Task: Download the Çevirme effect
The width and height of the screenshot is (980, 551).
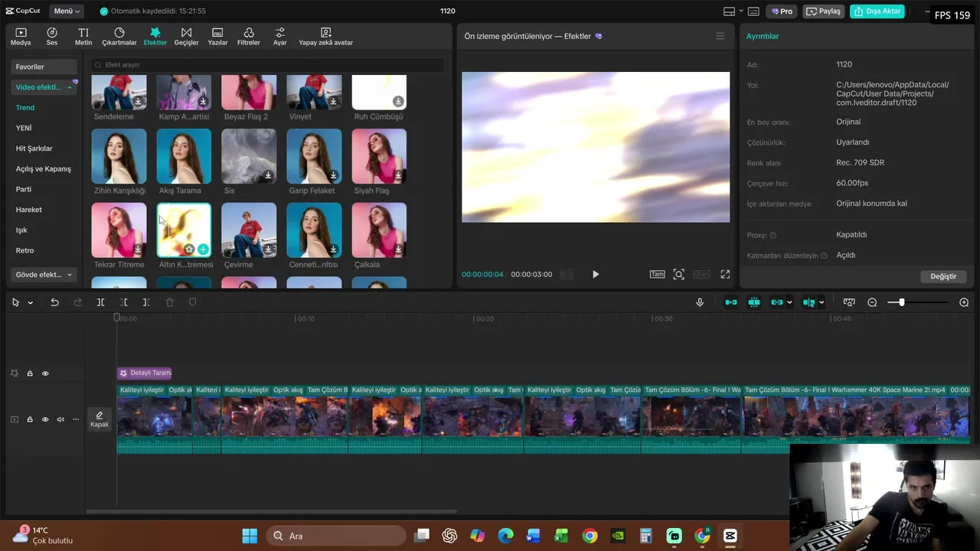Action: tap(268, 249)
